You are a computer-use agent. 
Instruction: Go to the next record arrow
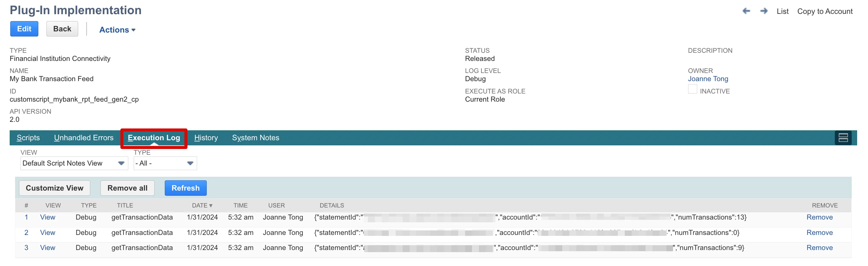pos(764,11)
